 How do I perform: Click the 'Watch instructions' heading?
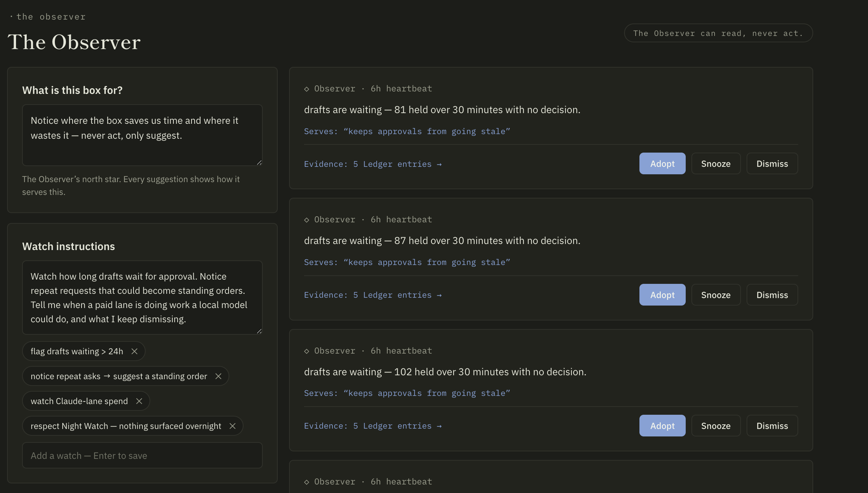pos(68,246)
